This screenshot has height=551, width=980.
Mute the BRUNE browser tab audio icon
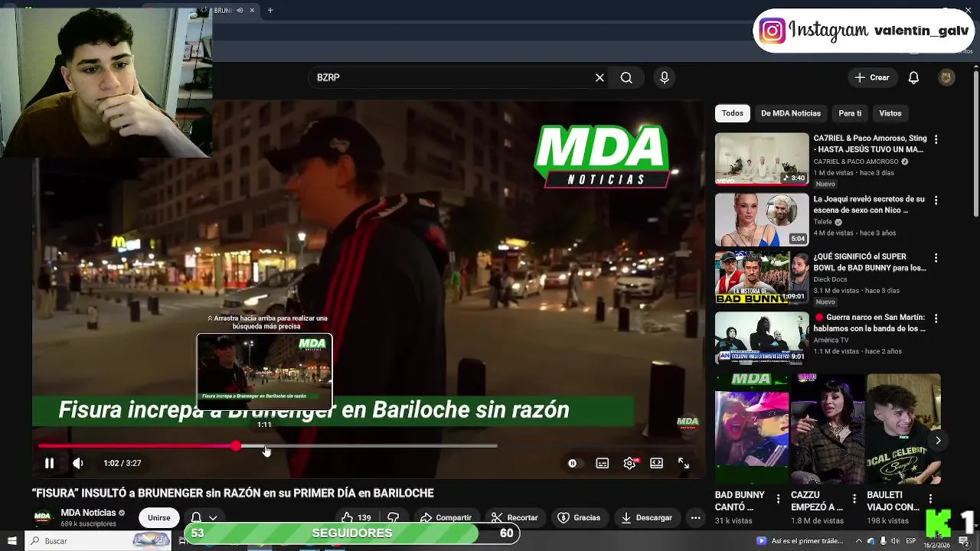[240, 10]
